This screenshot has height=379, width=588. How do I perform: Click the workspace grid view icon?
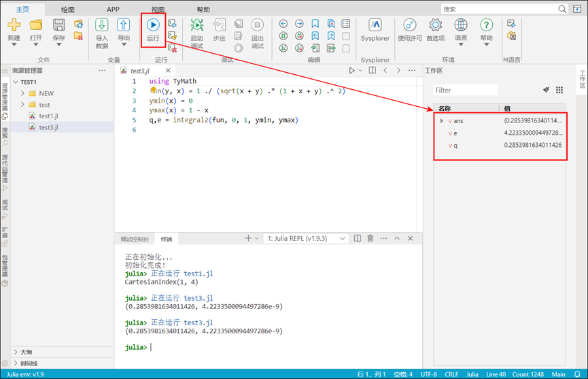tap(559, 90)
